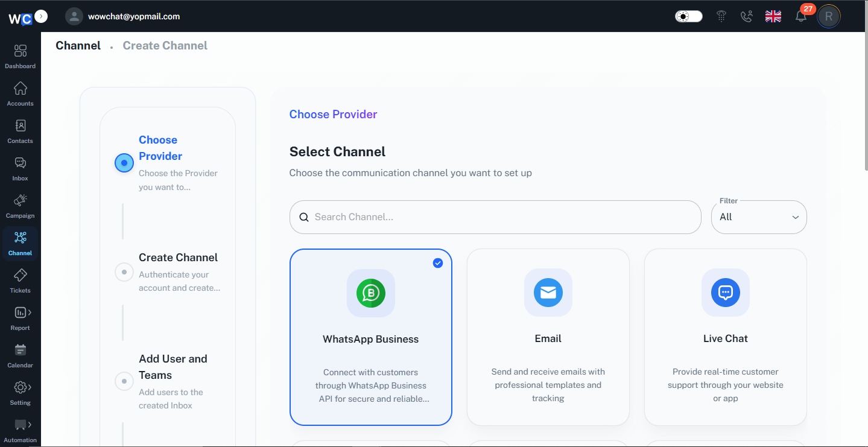Go to Contacts in the sidebar
Image resolution: width=868 pixels, height=447 pixels.
point(21,132)
